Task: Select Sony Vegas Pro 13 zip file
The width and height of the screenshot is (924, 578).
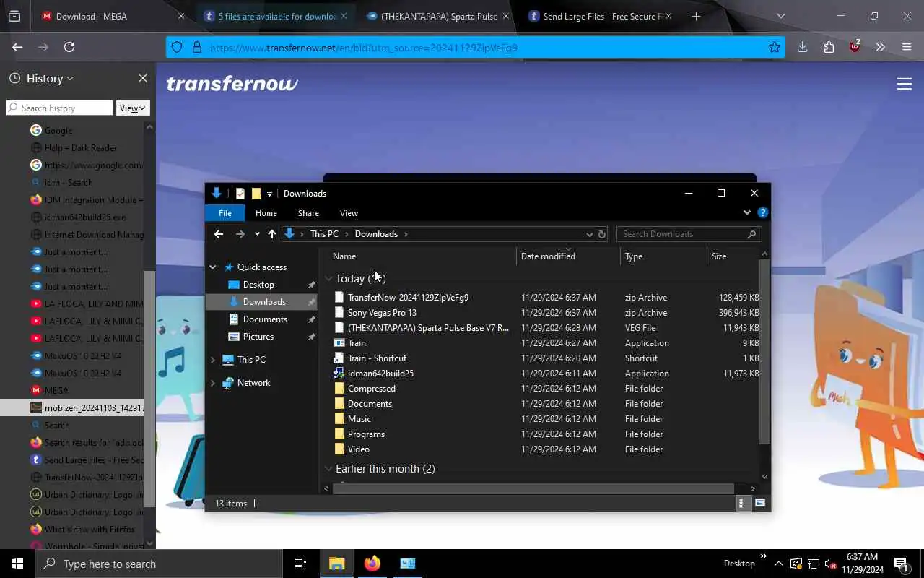Action: 382,313
